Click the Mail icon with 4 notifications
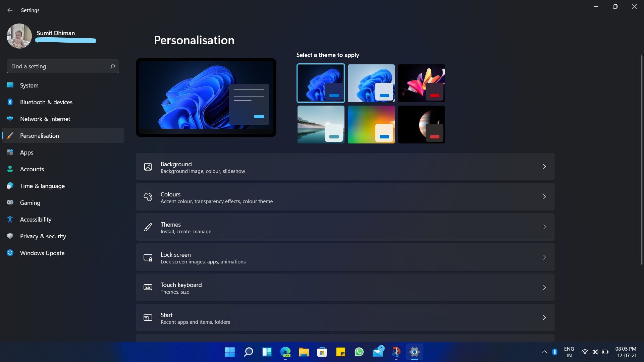Viewport: 644px width, 362px height. pyautogui.click(x=378, y=352)
